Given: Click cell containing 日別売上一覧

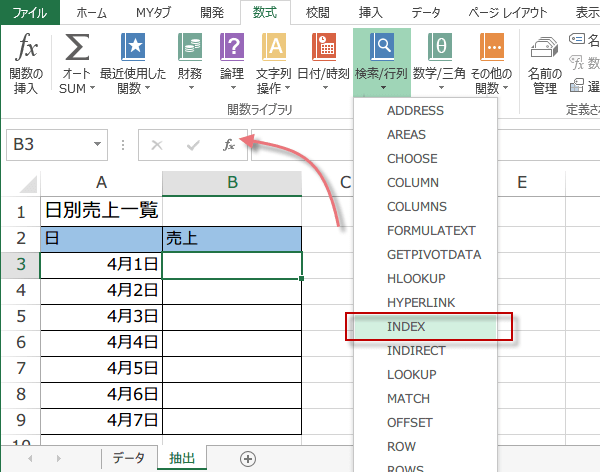Looking at the screenshot, I should click(x=101, y=211).
